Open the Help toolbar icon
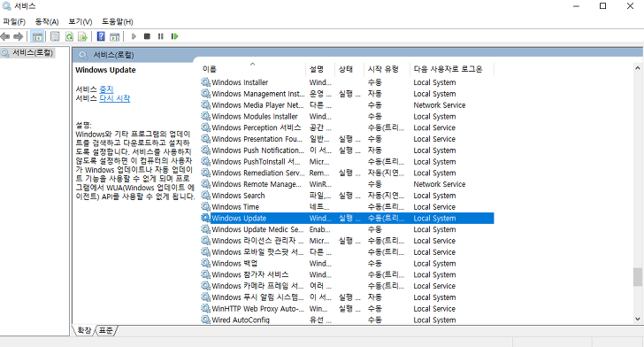The width and height of the screenshot is (644, 347). [101, 36]
